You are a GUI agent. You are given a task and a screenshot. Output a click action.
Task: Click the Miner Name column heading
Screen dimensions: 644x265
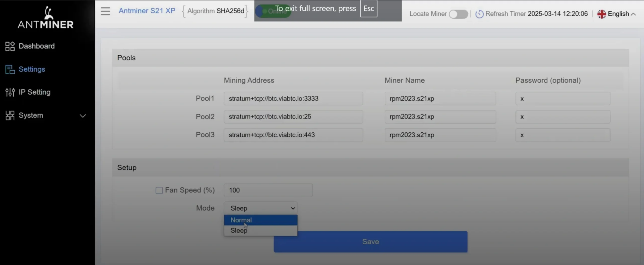click(x=405, y=80)
